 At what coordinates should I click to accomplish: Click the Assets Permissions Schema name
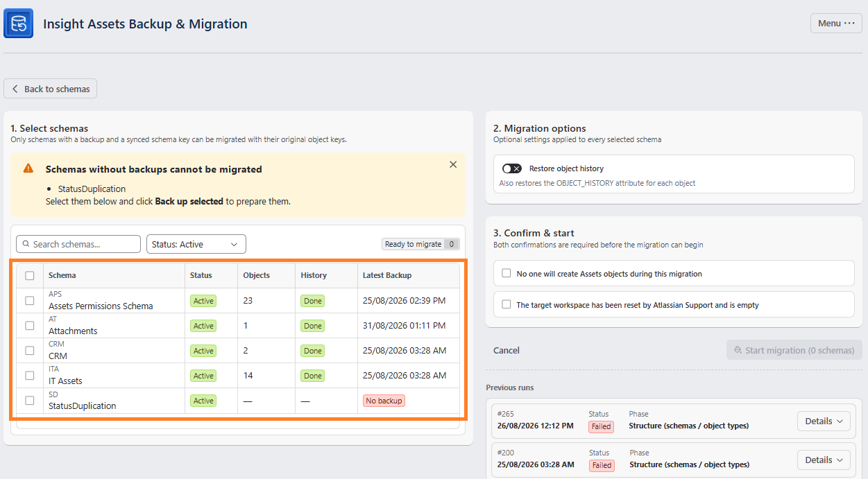tap(101, 306)
